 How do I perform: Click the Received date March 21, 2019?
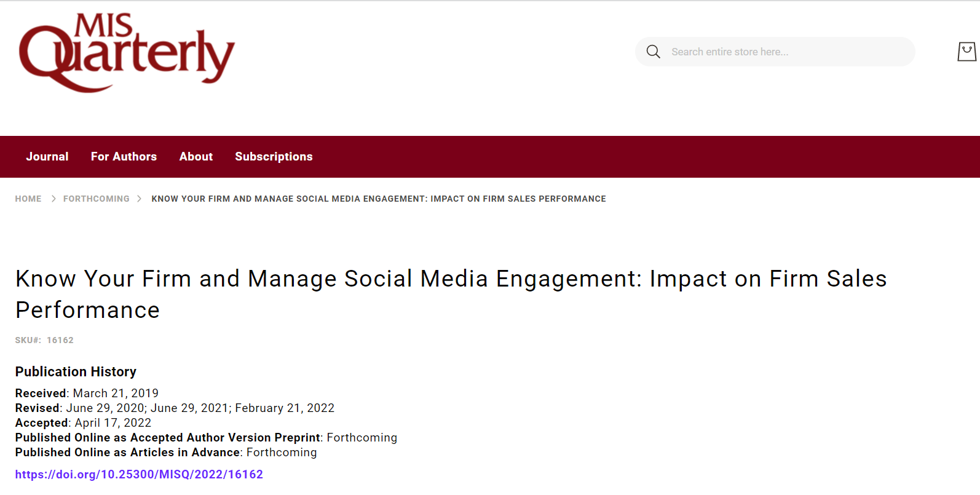click(116, 393)
